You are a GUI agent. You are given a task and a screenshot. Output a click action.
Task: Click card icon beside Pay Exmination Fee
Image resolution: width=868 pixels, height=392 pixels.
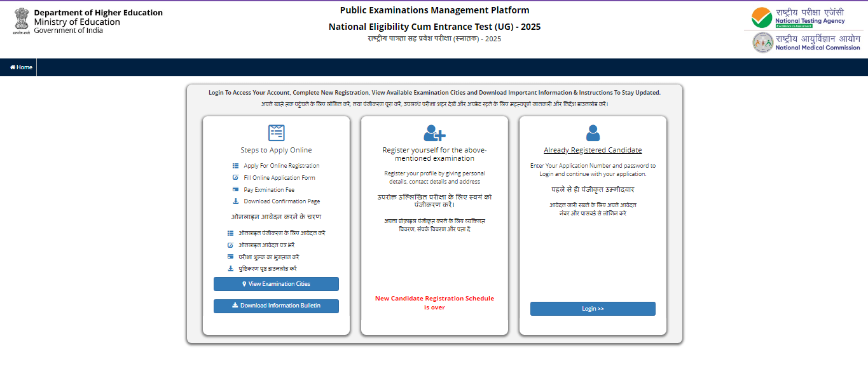pos(235,190)
